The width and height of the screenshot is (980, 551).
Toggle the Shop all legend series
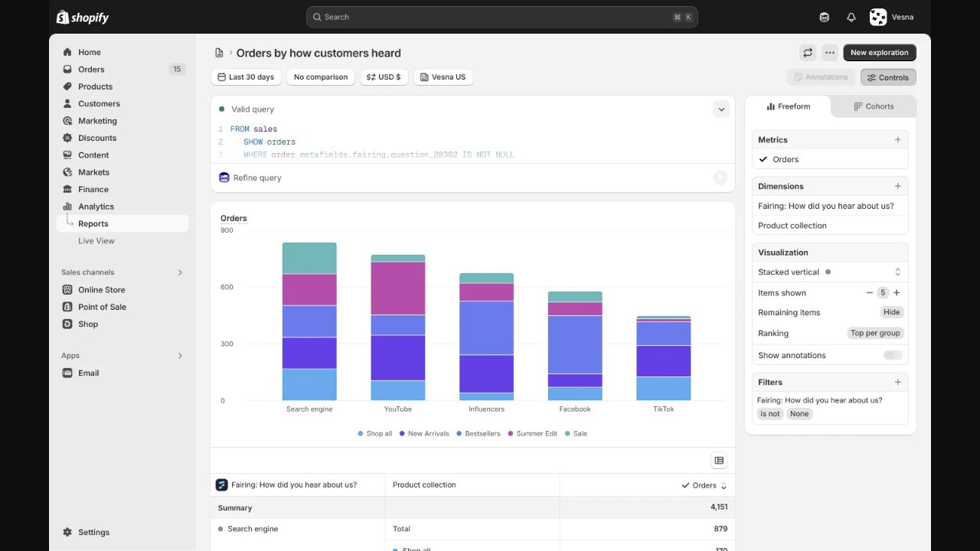click(x=375, y=433)
